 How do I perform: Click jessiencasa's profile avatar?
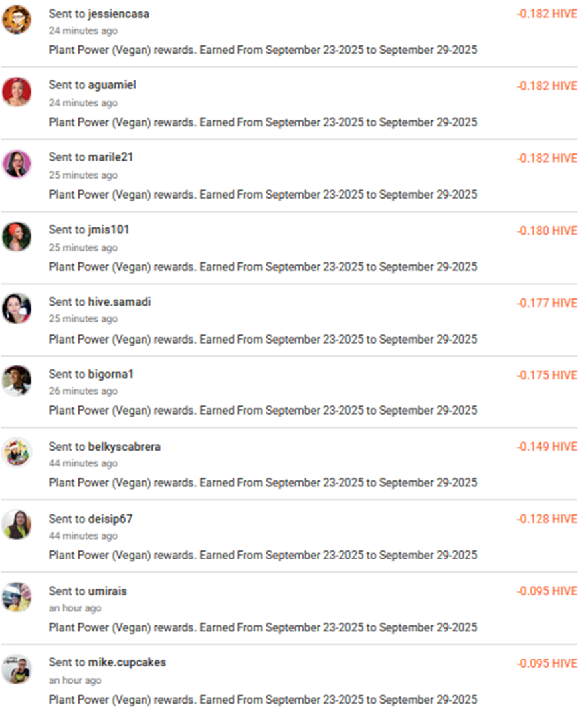click(x=17, y=20)
